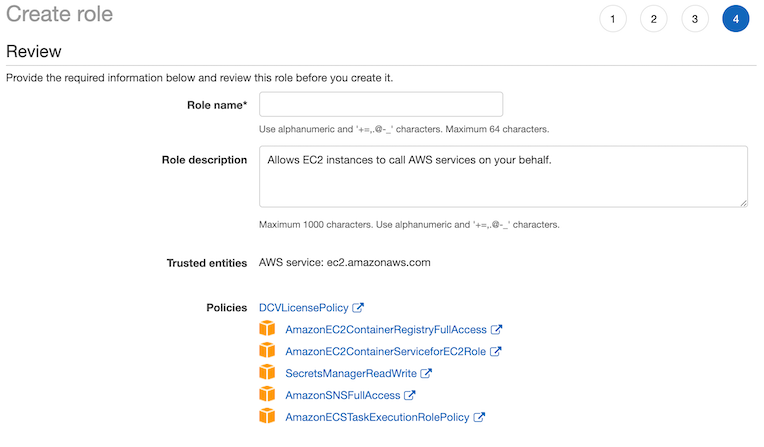This screenshot has width=764, height=447.
Task: Open the AmazonSNSFullAccess policy link
Action: point(343,395)
